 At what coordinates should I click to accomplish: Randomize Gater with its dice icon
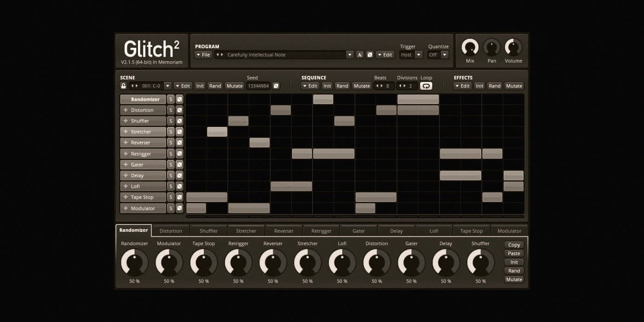[179, 165]
